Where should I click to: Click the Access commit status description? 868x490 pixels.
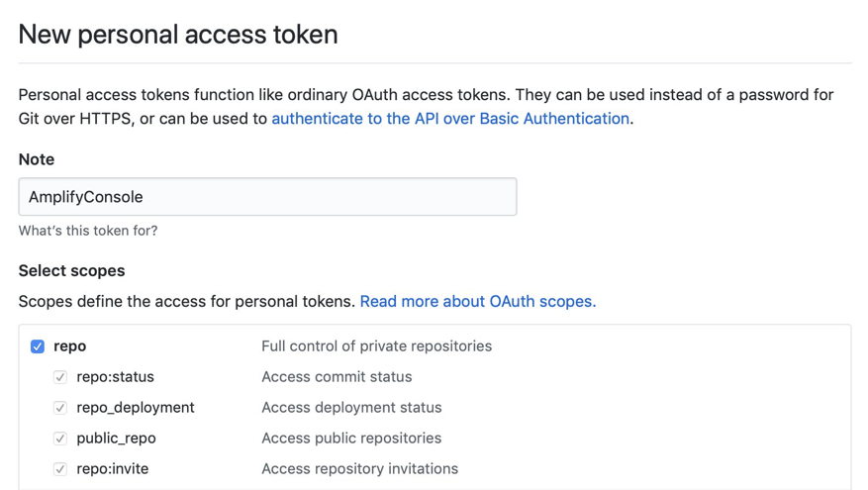[337, 377]
